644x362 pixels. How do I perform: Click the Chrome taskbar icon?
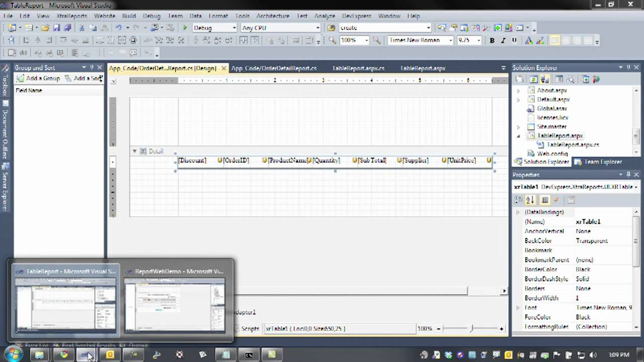64,354
